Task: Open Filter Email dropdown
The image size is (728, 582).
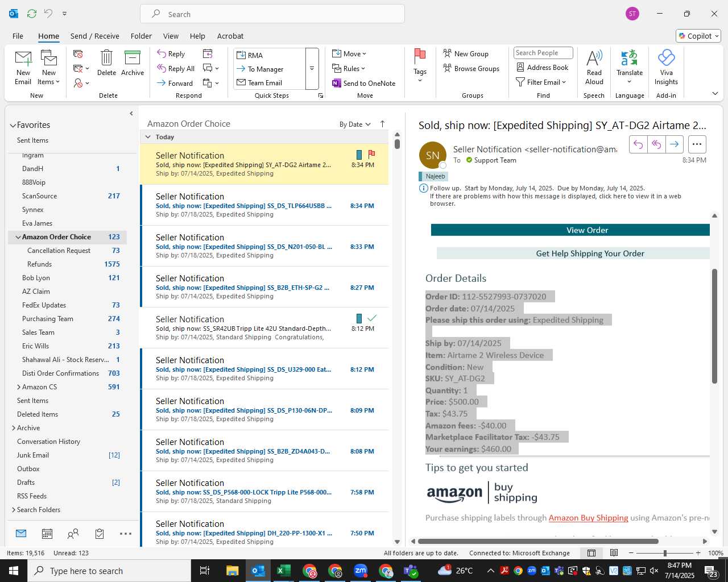Action: (541, 82)
